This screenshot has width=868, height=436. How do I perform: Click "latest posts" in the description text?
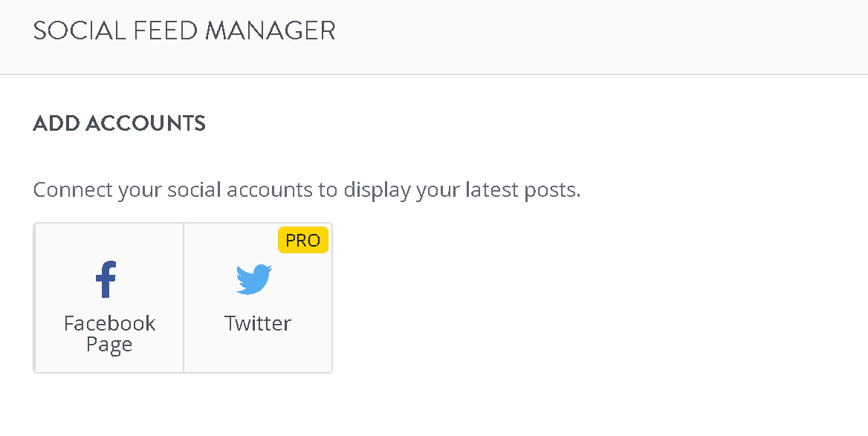click(x=522, y=190)
